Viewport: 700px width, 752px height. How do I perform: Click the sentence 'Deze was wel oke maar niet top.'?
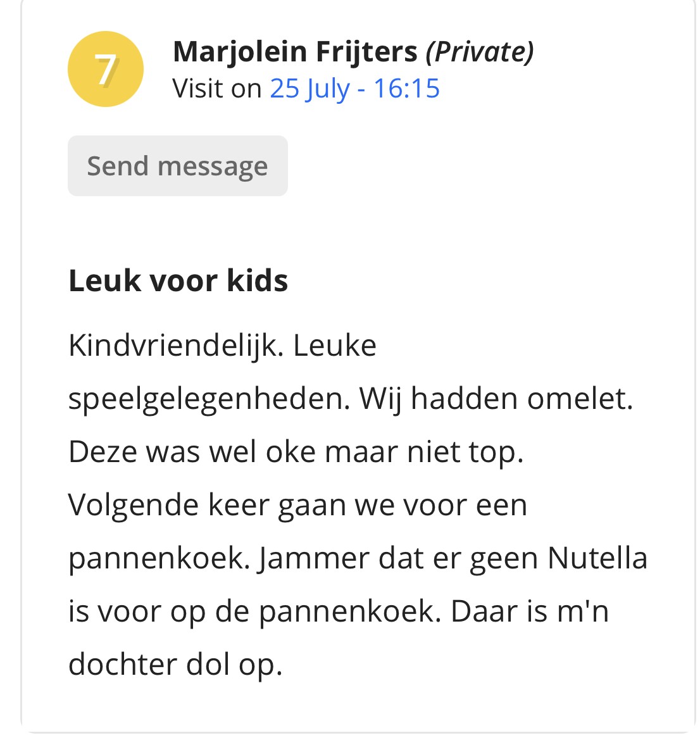[296, 452]
